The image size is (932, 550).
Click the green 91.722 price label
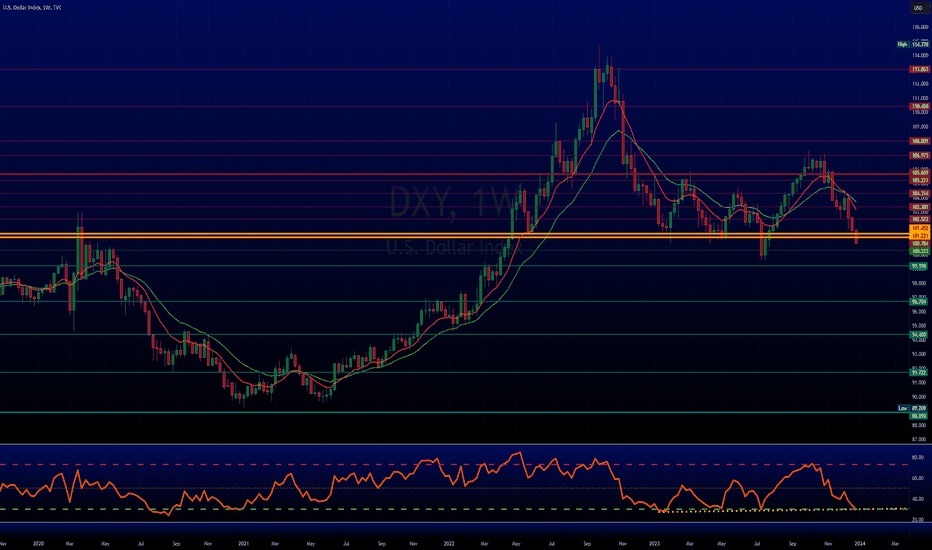920,373
